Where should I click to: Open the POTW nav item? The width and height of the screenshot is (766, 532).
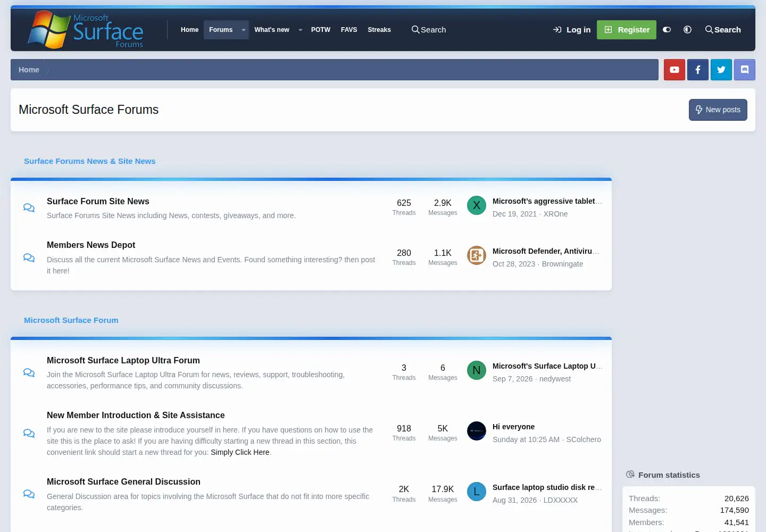click(321, 30)
